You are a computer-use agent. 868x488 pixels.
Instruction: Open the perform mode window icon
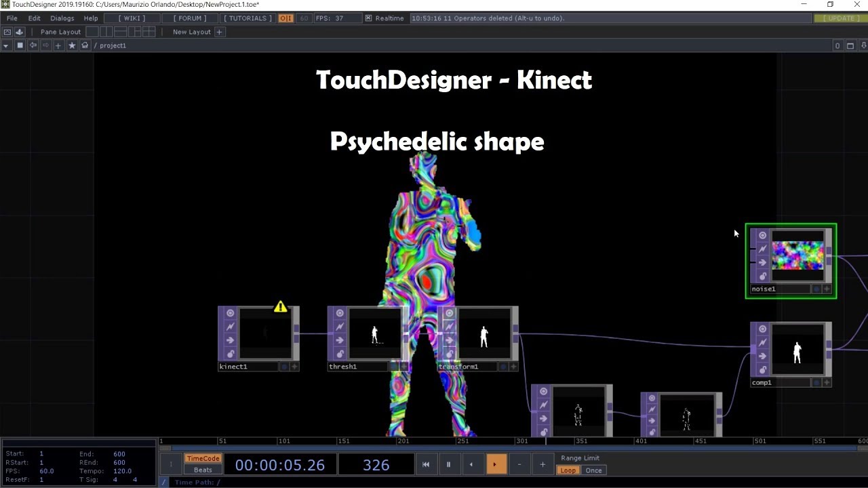[7, 32]
